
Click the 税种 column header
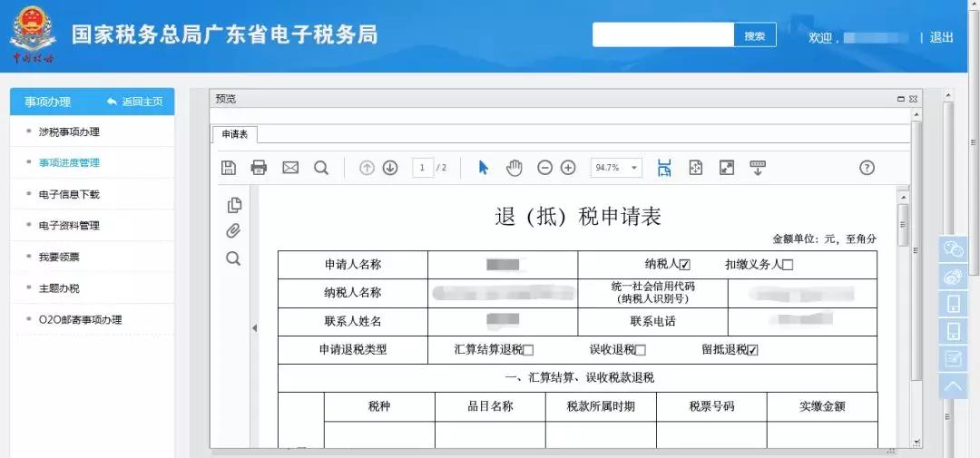[379, 407]
